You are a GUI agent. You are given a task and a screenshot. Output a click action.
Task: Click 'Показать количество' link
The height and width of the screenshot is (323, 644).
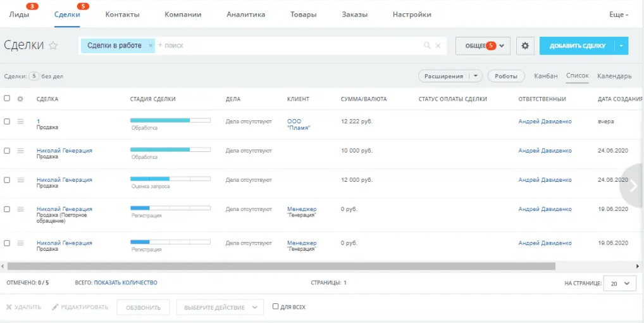tap(125, 283)
